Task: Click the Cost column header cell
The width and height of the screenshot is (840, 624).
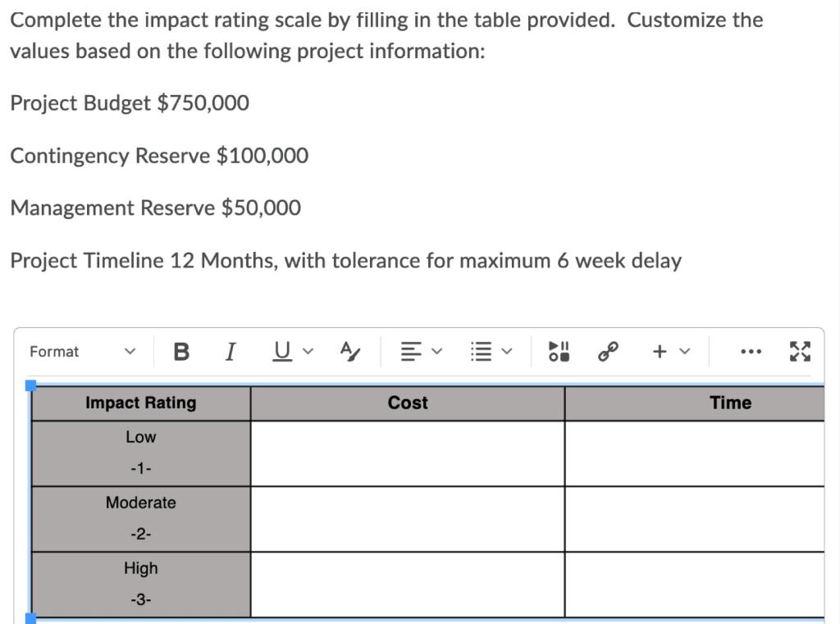Action: coord(407,403)
